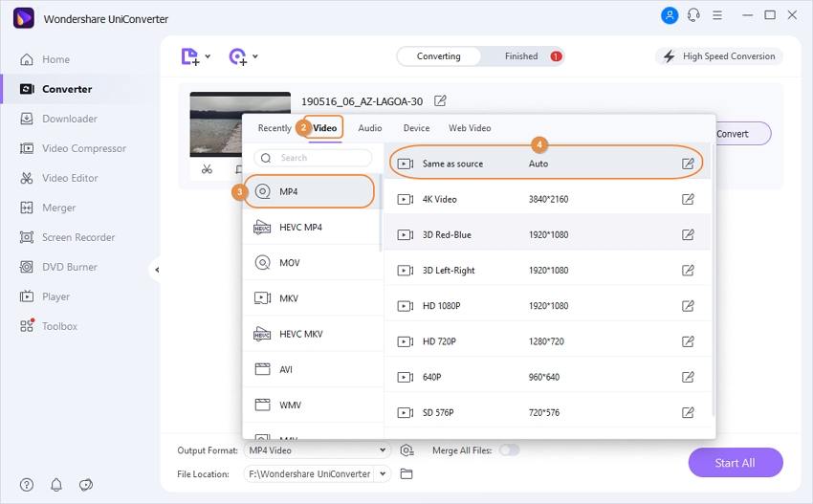This screenshot has width=813, height=504.
Task: Click the Start All button
Action: pos(736,463)
